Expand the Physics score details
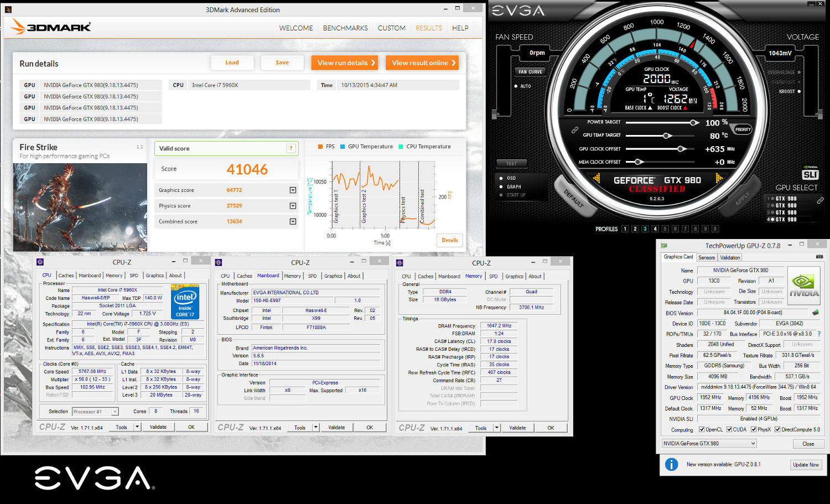 293,206
